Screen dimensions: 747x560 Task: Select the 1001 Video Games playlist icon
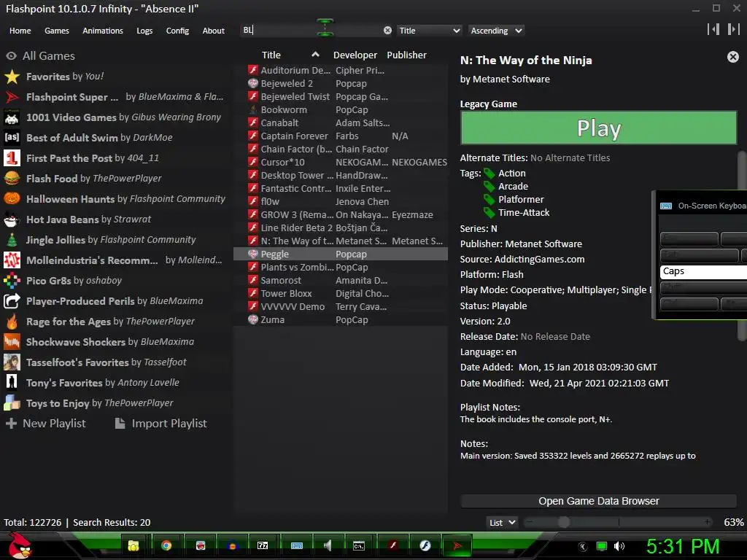click(x=12, y=117)
